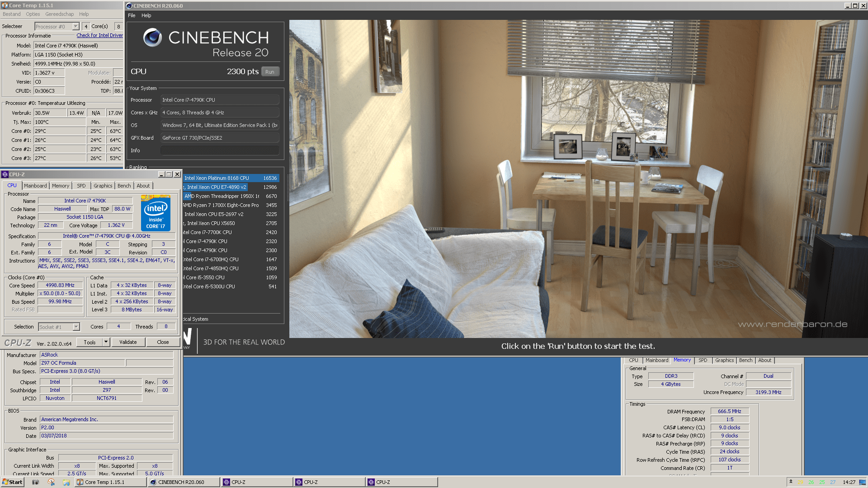This screenshot has height=488, width=868.
Task: Open the Processor #0 dropdown in Core Temp
Action: click(75, 27)
